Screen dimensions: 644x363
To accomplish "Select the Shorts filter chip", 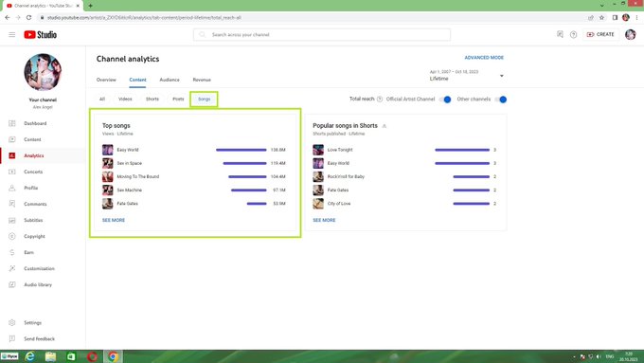I will pos(152,100).
